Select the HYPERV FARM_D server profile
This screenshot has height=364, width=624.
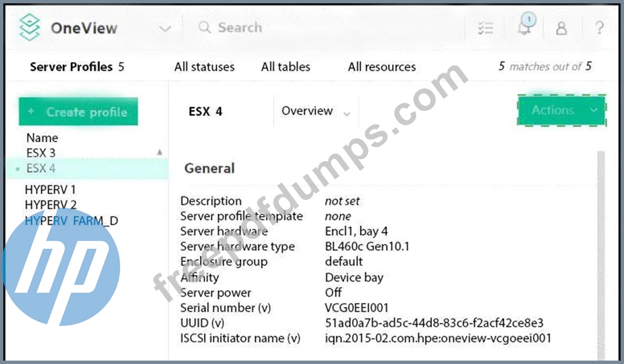(71, 221)
